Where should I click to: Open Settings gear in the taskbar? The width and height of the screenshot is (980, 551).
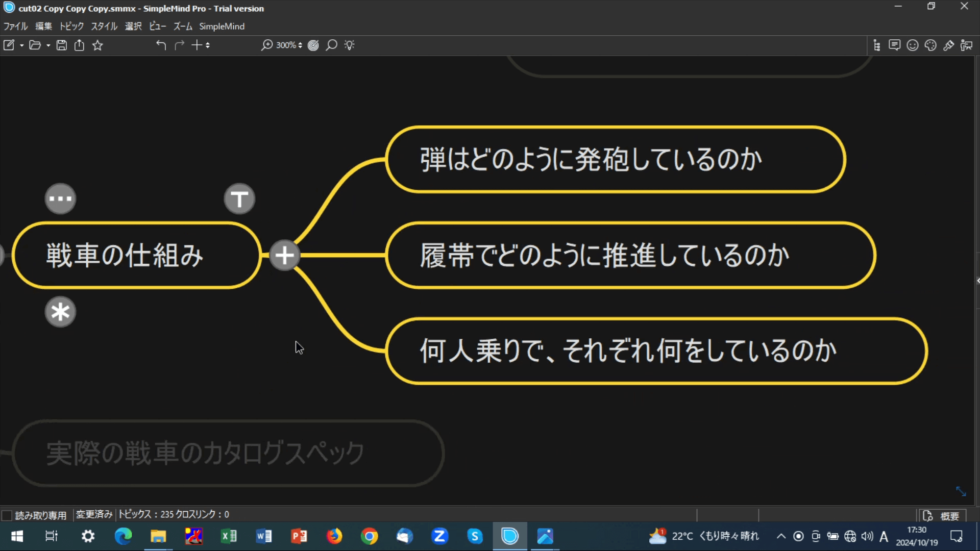click(88, 536)
